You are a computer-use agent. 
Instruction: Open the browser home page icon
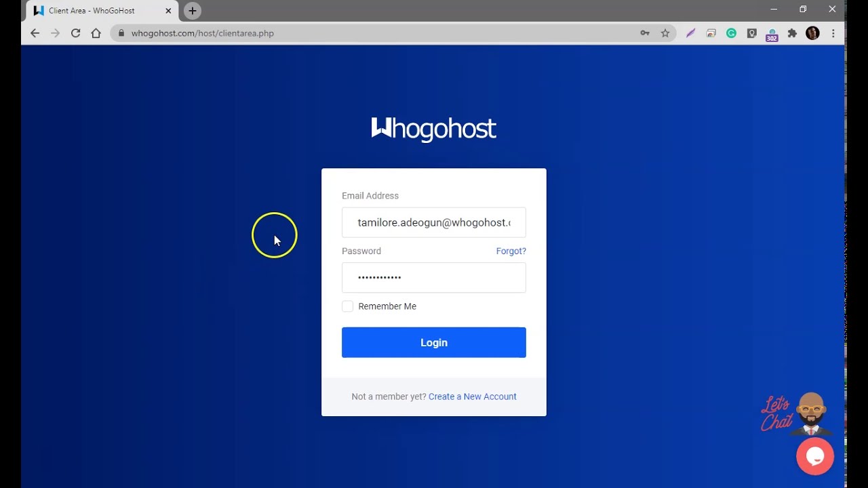click(x=96, y=33)
